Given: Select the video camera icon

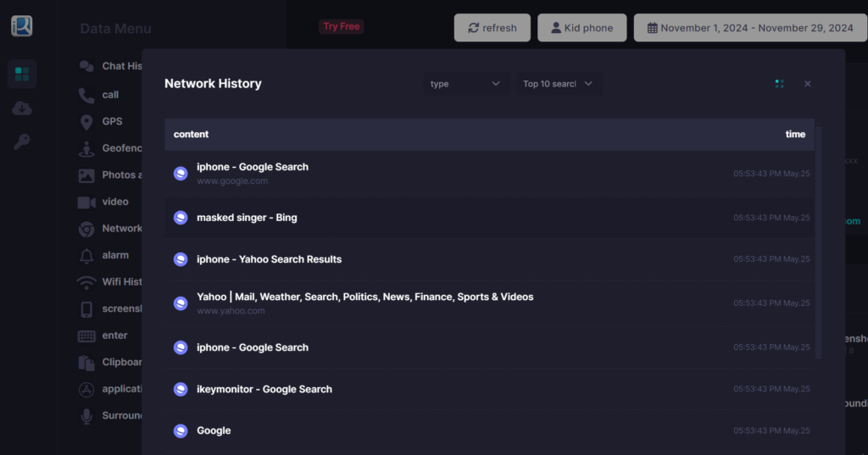Looking at the screenshot, I should click(86, 202).
